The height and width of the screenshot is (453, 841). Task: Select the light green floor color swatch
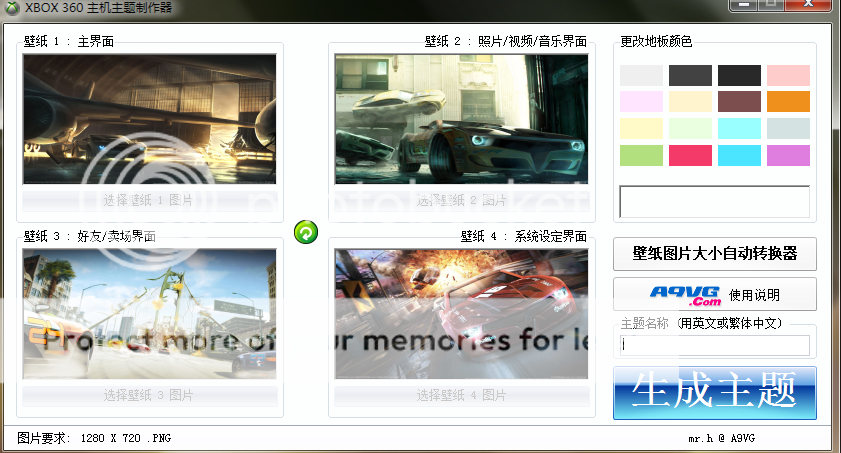641,155
